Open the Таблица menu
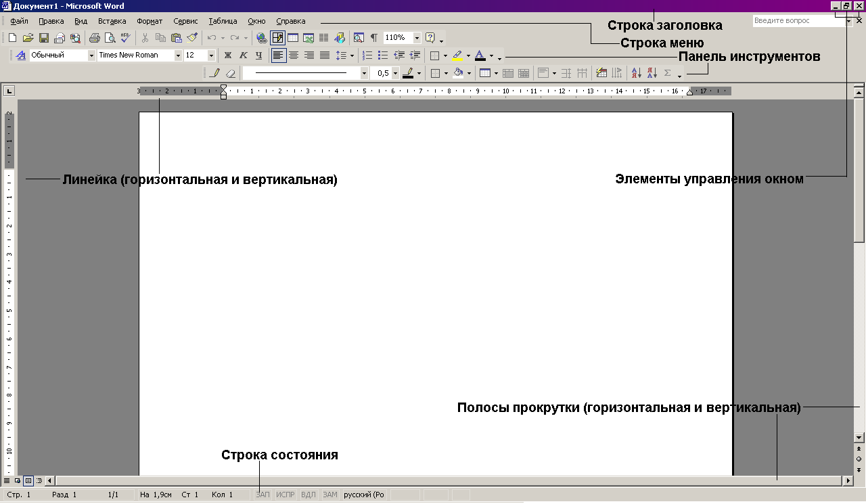The width and height of the screenshot is (866, 504). [x=223, y=21]
